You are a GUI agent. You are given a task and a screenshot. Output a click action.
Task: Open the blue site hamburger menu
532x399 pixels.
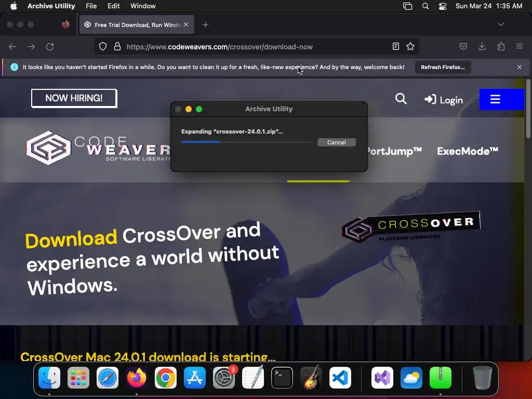[501, 99]
